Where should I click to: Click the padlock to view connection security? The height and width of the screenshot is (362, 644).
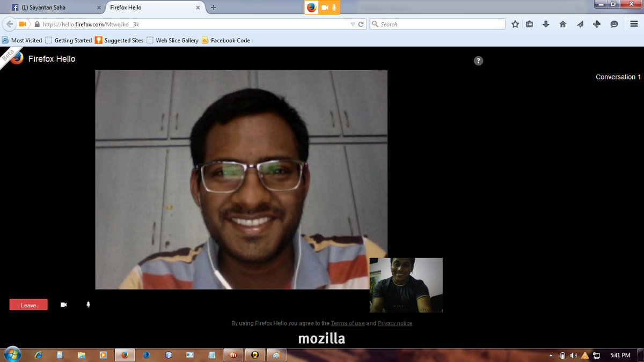coord(36,24)
